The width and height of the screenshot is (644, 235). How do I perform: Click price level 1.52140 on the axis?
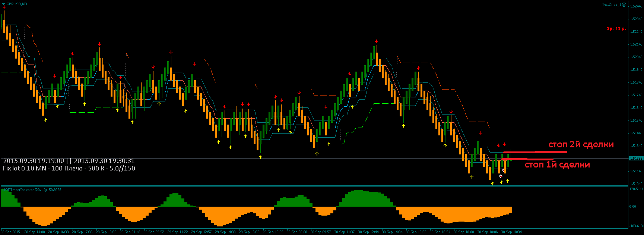pyautogui.click(x=635, y=44)
